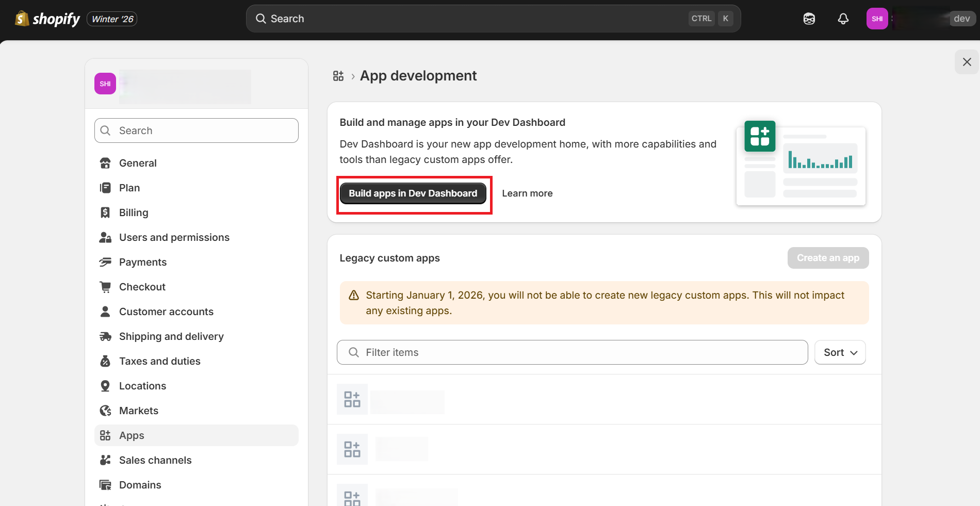Navigate to the Domains settings page
The image size is (980, 506).
click(140, 485)
